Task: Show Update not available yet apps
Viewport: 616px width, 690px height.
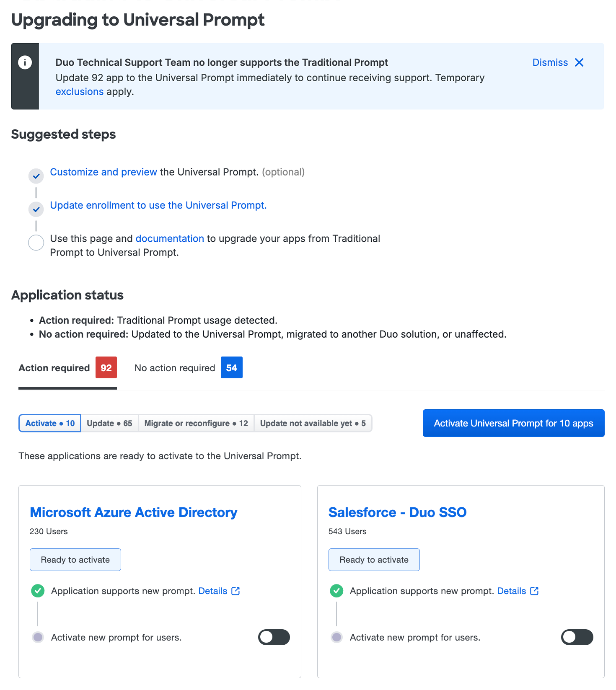Action: tap(313, 423)
